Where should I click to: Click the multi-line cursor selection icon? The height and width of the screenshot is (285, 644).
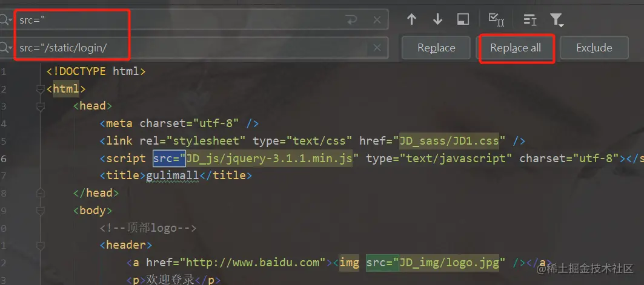click(x=530, y=19)
